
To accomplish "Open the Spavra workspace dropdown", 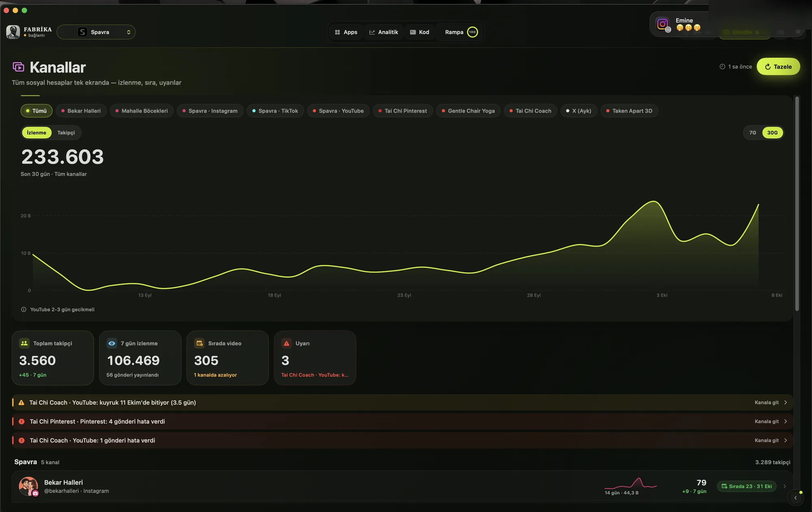I will click(x=96, y=32).
